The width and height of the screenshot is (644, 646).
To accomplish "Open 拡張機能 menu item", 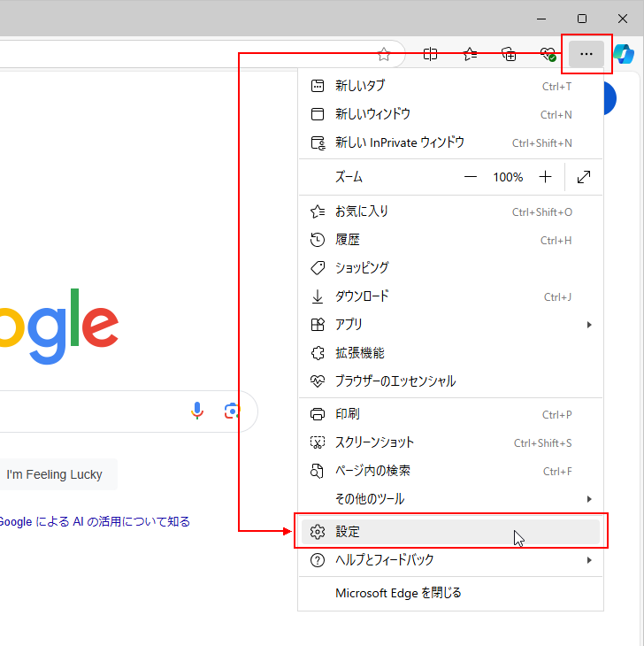I will pyautogui.click(x=450, y=353).
